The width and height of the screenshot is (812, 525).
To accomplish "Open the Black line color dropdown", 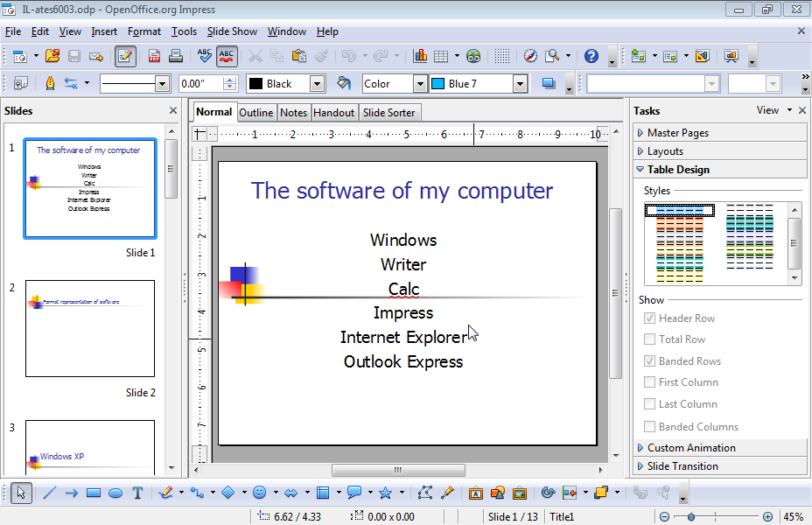I will [x=317, y=84].
